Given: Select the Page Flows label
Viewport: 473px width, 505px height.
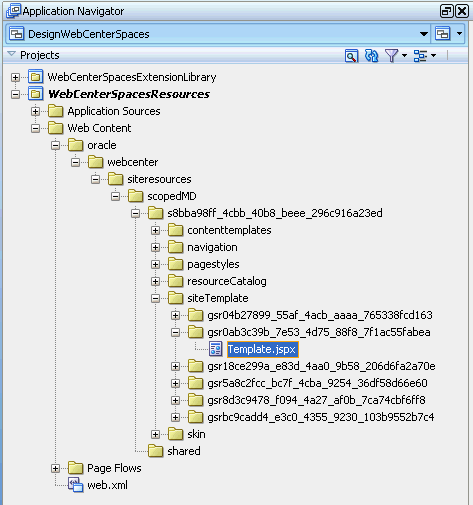Looking at the screenshot, I should pos(114,468).
